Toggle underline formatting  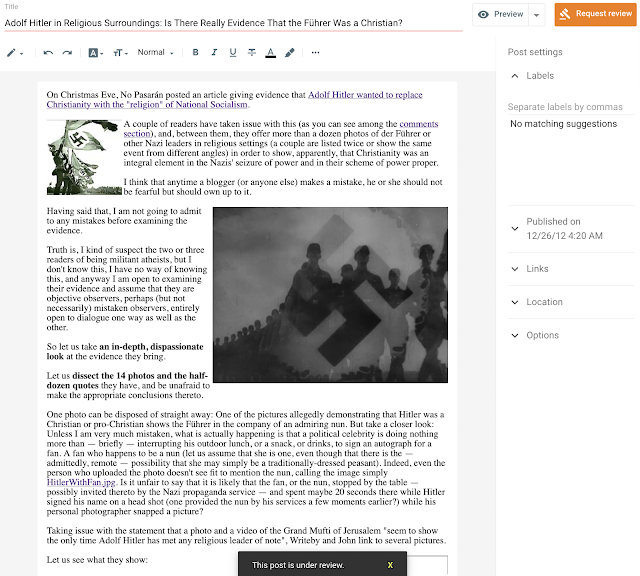[233, 52]
